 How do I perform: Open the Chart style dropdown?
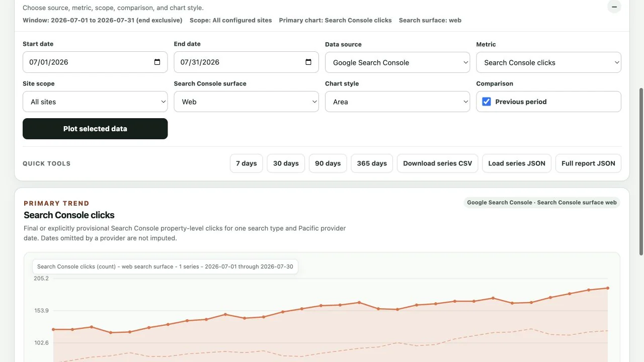coord(397,102)
